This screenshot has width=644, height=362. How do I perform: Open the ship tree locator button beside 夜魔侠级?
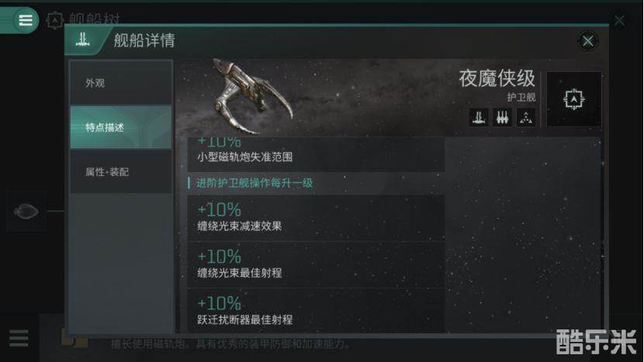click(x=573, y=99)
